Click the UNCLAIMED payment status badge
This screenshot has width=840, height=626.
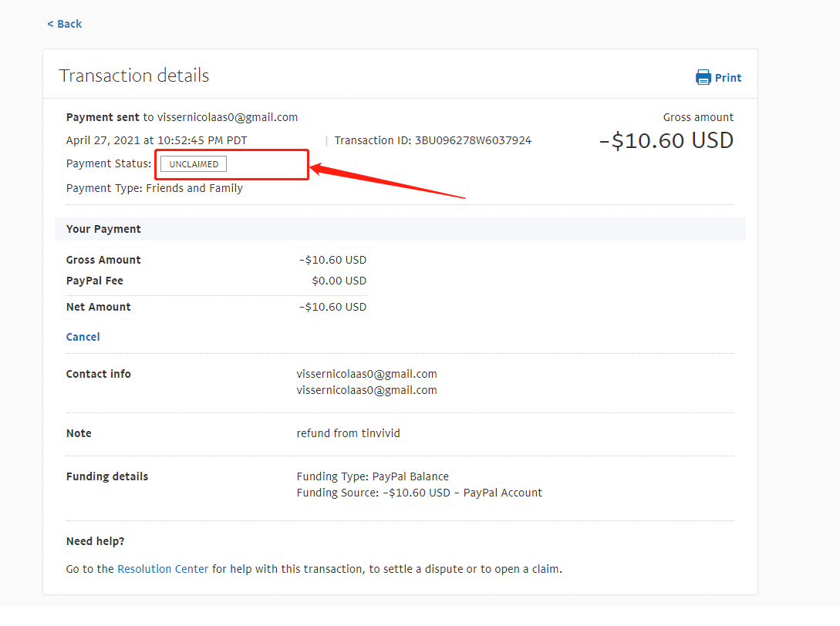pyautogui.click(x=194, y=164)
